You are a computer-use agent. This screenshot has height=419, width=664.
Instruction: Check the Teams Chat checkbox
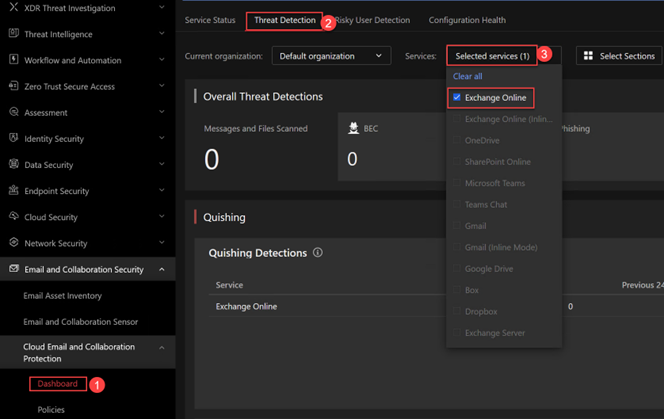pos(457,205)
